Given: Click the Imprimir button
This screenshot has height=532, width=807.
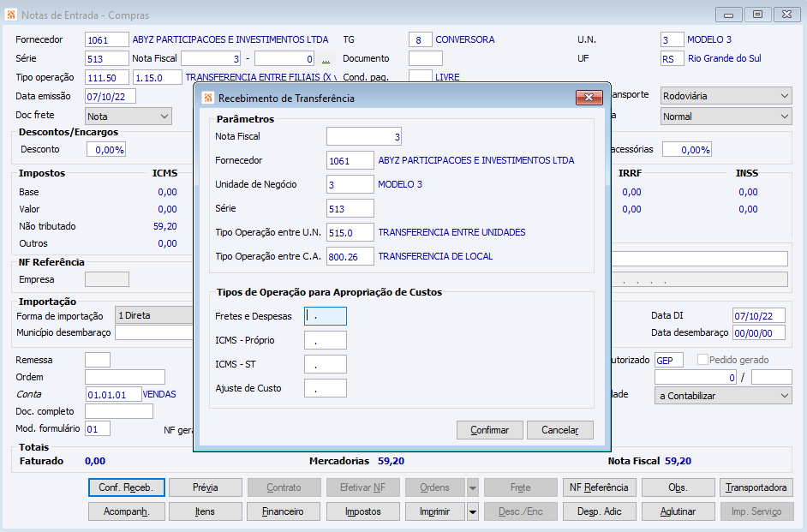Looking at the screenshot, I should tap(435, 512).
